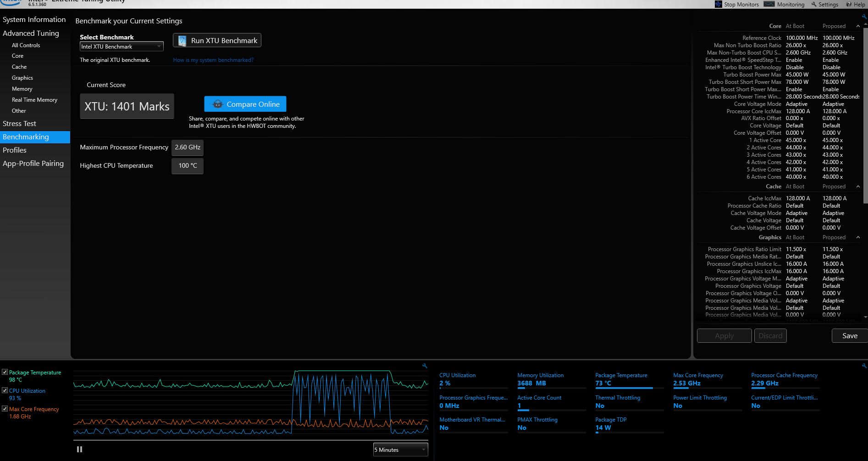
Task: Open the Select Benchmark dropdown
Action: 122,46
